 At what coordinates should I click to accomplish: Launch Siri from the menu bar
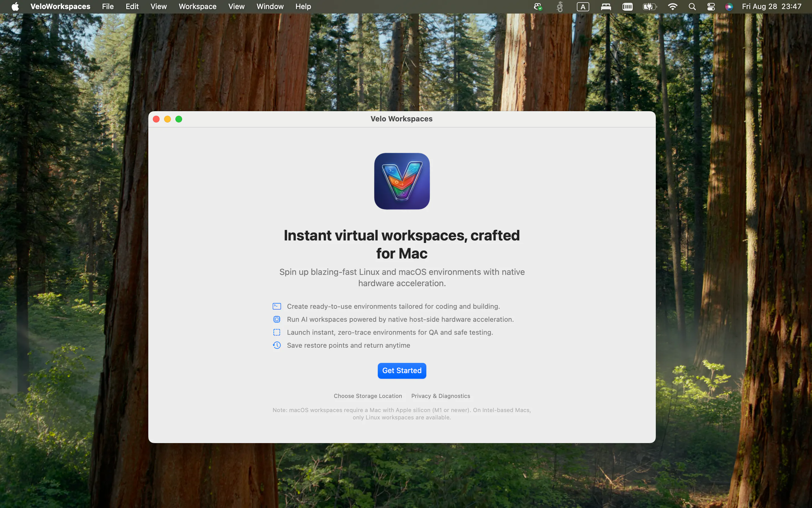pos(729,6)
